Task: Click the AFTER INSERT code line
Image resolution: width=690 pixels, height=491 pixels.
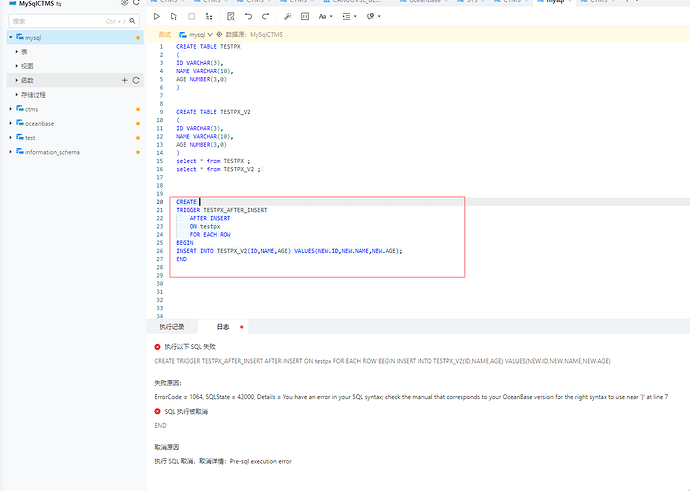Action: point(210,218)
